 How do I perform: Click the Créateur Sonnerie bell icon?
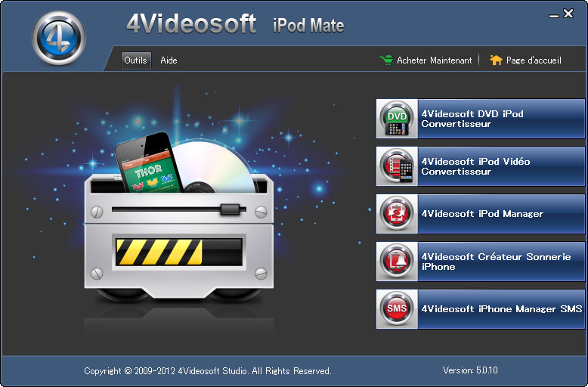pyautogui.click(x=397, y=262)
